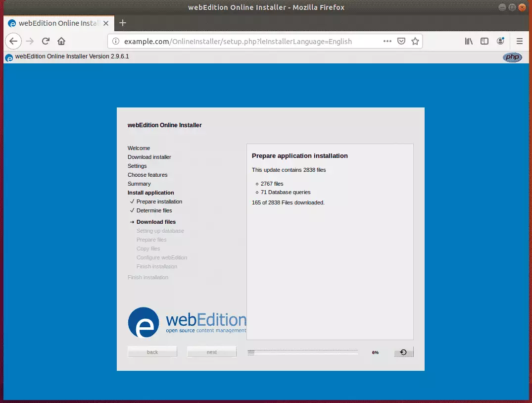Click the '2767 files' list entry
Viewport: 532px width, 403px height.
[x=272, y=184]
